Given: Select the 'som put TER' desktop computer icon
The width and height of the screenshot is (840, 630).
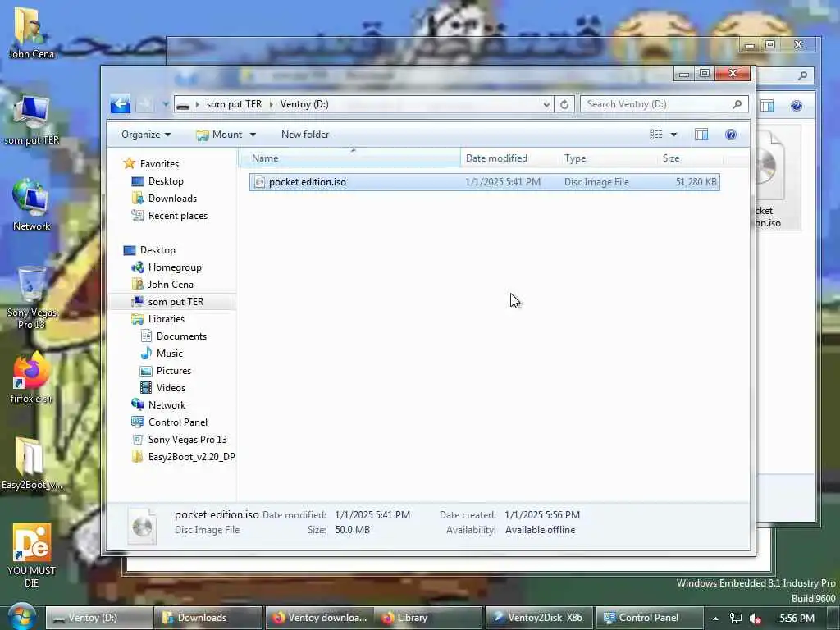Looking at the screenshot, I should (32, 121).
